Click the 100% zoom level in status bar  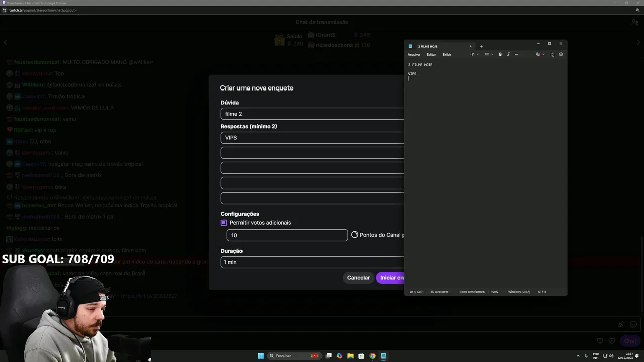pyautogui.click(x=495, y=292)
